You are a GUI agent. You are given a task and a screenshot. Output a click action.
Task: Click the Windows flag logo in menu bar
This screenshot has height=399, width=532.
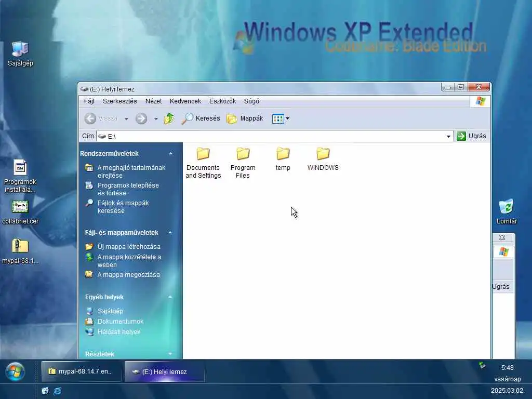(480, 101)
